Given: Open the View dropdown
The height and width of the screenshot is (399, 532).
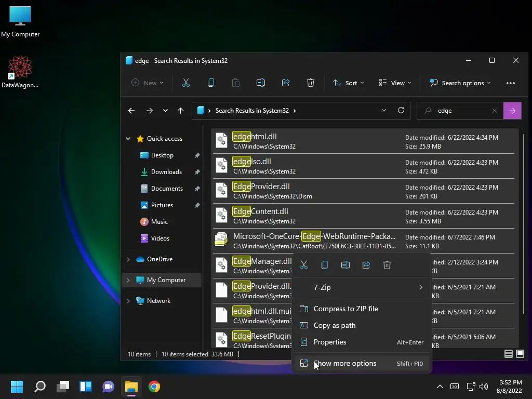Looking at the screenshot, I should [x=395, y=83].
